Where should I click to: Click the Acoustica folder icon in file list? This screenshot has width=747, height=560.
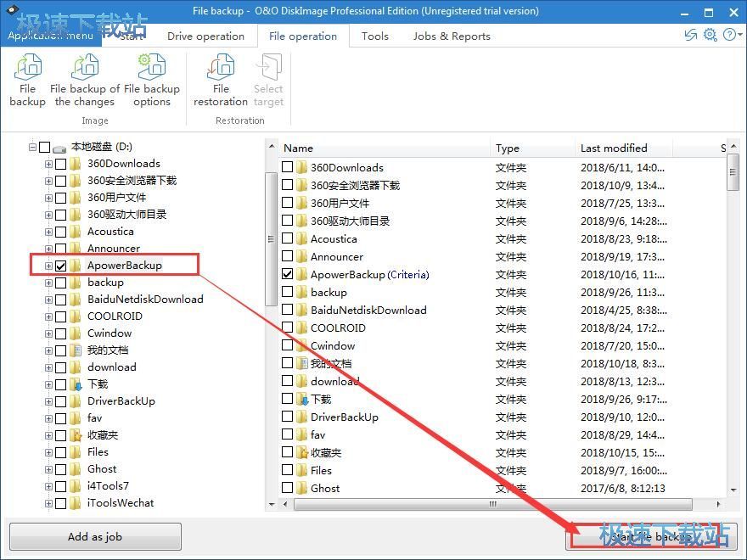click(x=301, y=238)
